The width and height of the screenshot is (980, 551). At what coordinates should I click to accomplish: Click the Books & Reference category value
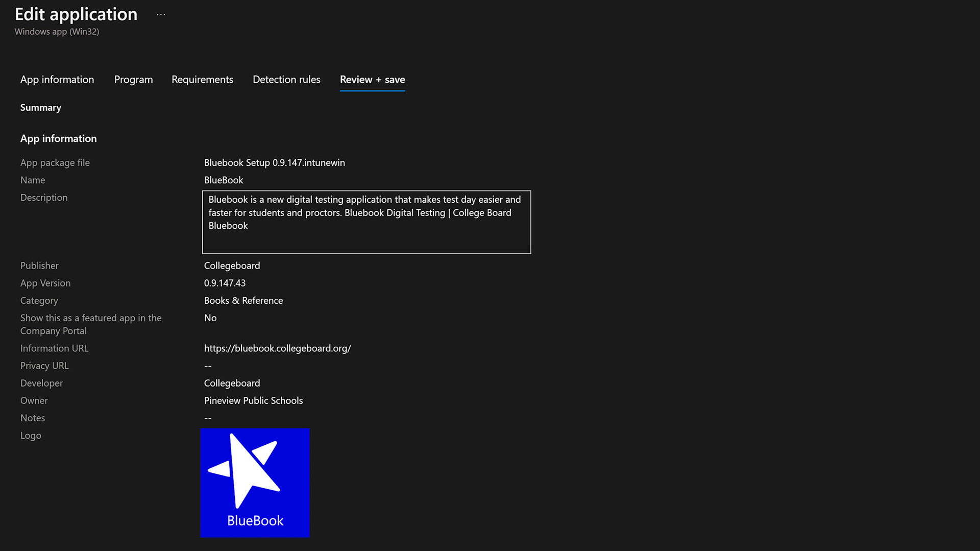coord(243,300)
